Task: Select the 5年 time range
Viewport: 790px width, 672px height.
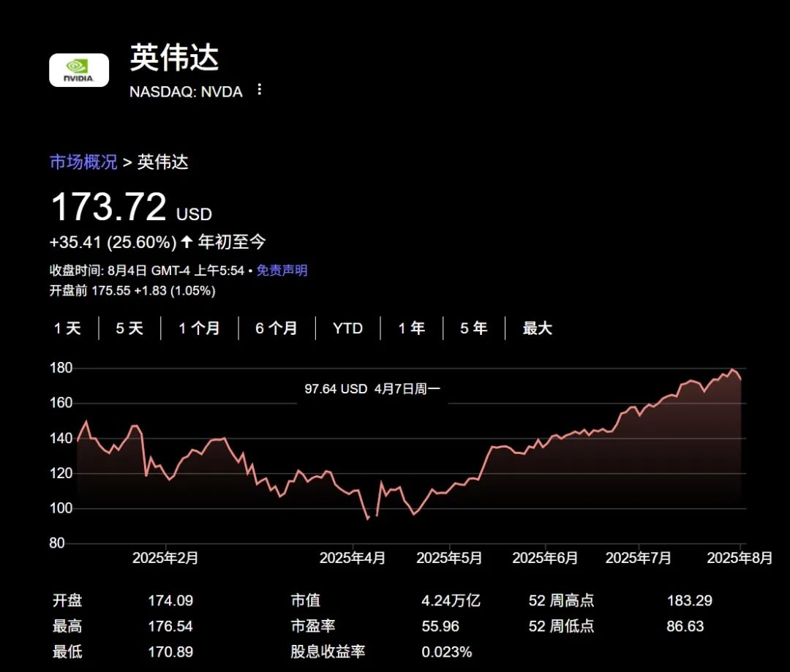Action: tap(473, 329)
